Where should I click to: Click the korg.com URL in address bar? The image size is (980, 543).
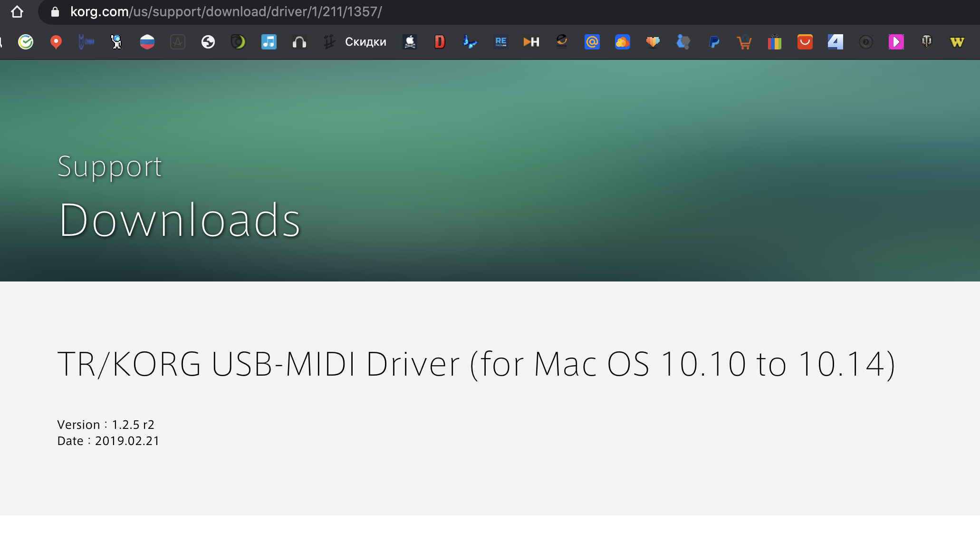click(226, 12)
